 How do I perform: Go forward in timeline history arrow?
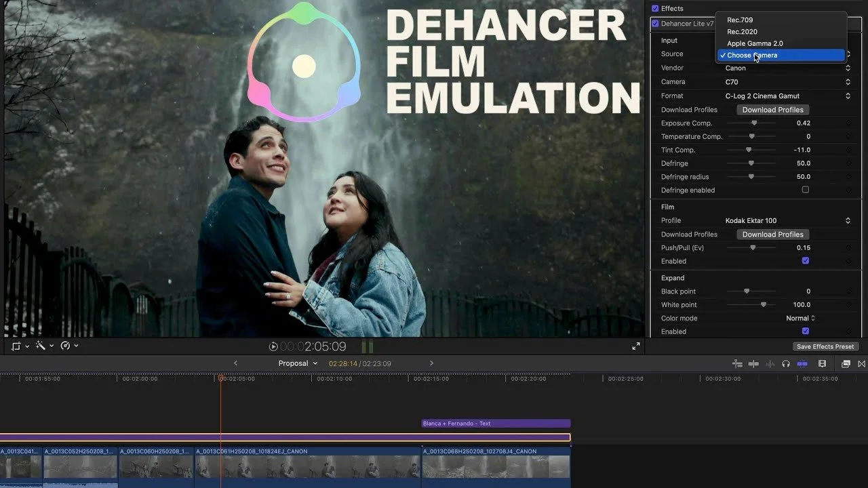[x=431, y=363]
